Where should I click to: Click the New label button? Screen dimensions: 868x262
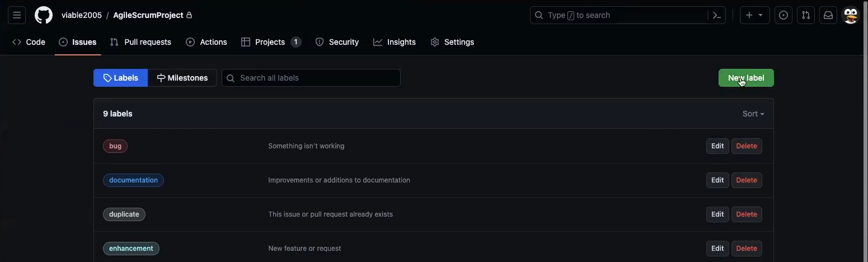tap(746, 78)
